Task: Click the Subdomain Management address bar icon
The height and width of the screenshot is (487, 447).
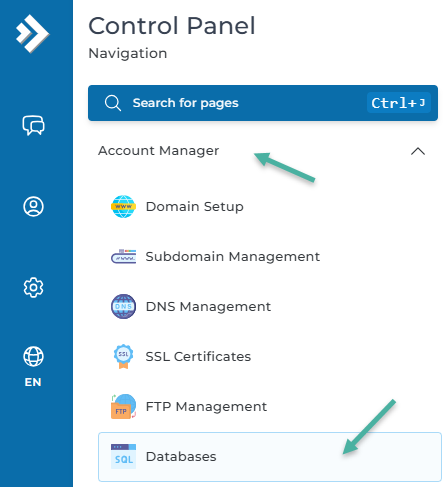Action: point(123,257)
